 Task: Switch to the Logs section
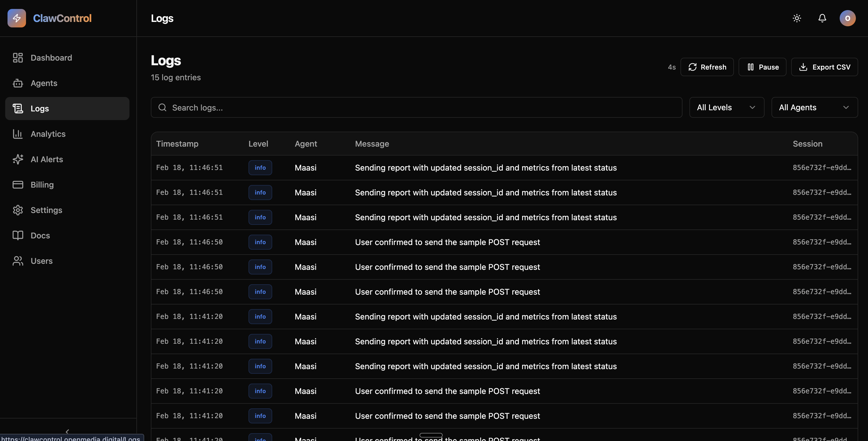[x=40, y=108]
